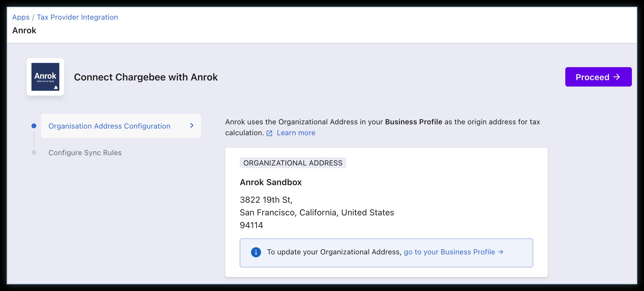Click the Anrok logo thumbnail

coord(45,77)
